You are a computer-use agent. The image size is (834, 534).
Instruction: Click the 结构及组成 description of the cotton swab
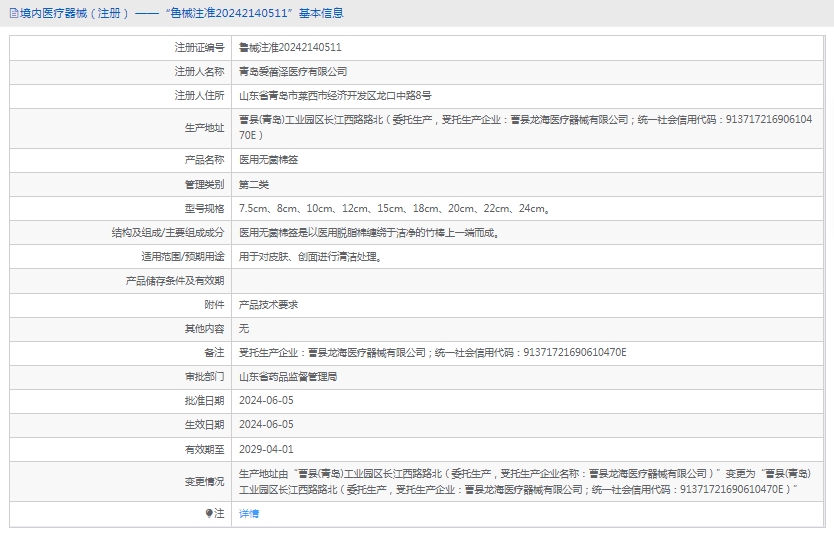(369, 232)
